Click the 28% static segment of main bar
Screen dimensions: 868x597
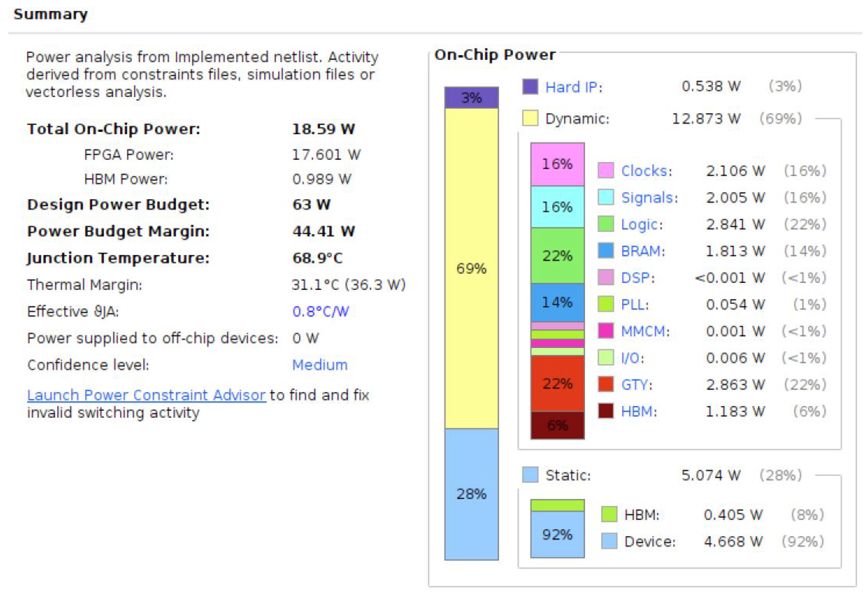coord(471,494)
